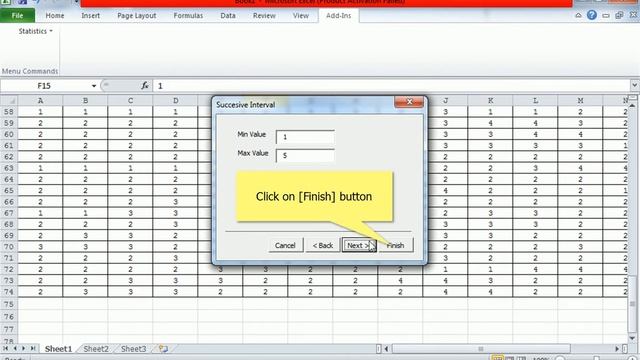Select column K header

click(490, 100)
